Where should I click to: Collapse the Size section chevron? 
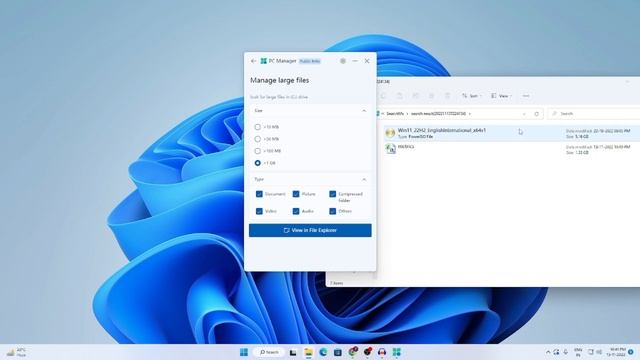coord(364,111)
